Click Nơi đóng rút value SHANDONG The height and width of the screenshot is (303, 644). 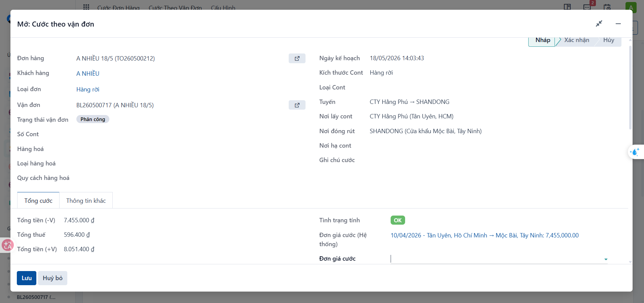(x=426, y=131)
